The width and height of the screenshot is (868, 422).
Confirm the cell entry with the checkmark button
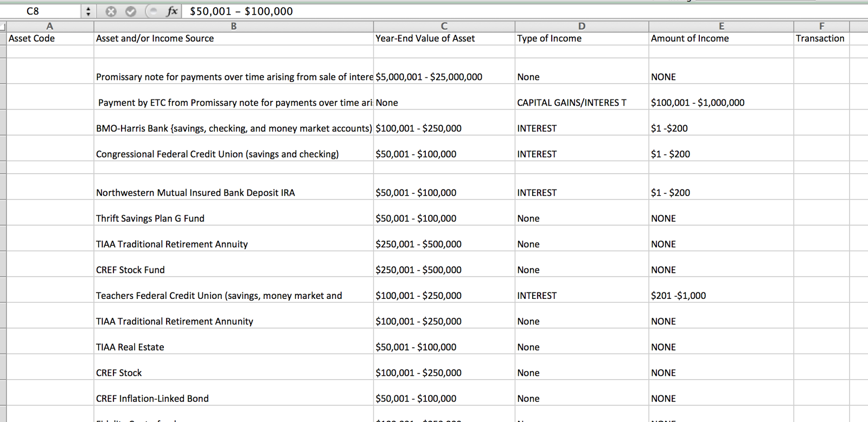click(x=131, y=11)
